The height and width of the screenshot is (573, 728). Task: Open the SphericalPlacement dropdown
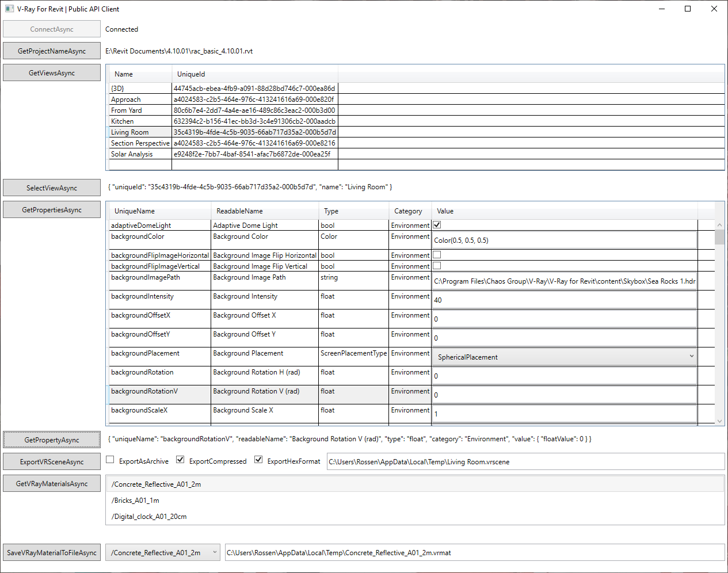[565, 357]
